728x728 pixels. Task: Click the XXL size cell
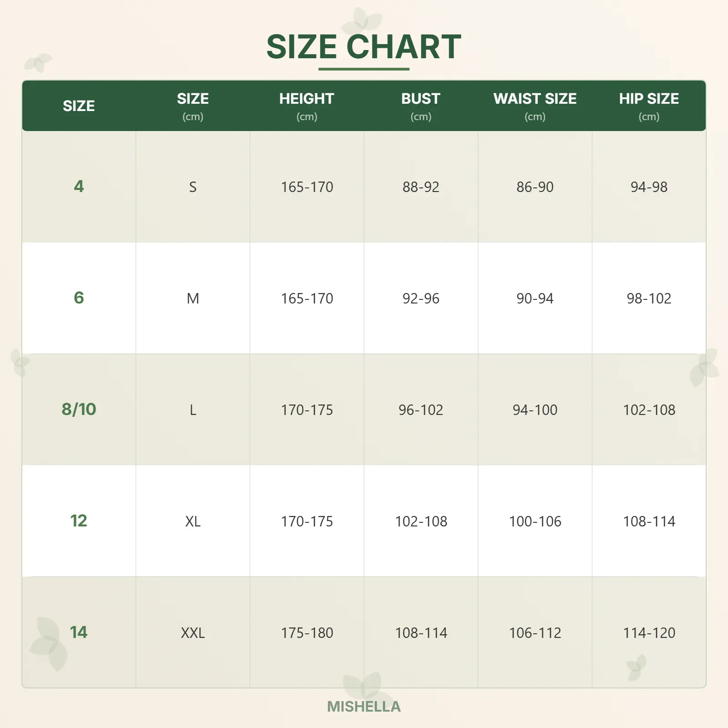pos(193,633)
